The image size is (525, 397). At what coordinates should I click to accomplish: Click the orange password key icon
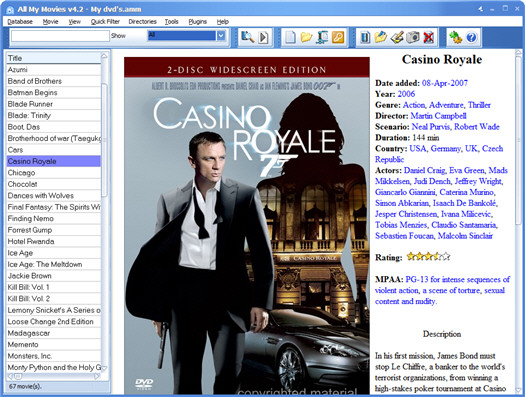tap(338, 37)
